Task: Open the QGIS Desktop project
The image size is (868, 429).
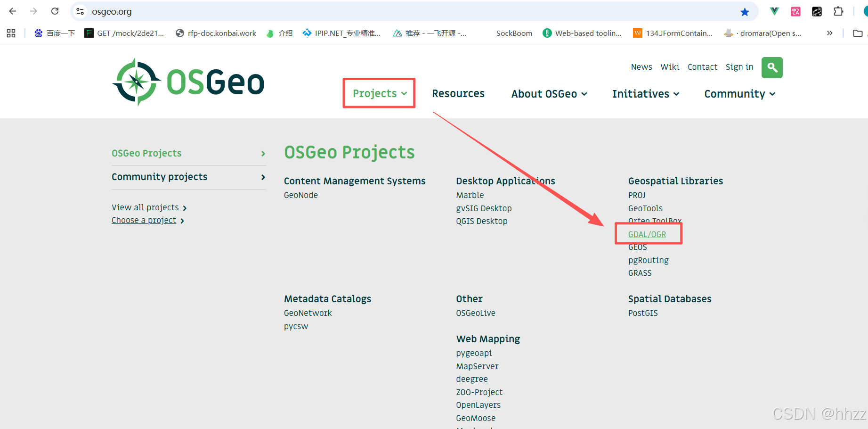Action: coord(482,221)
